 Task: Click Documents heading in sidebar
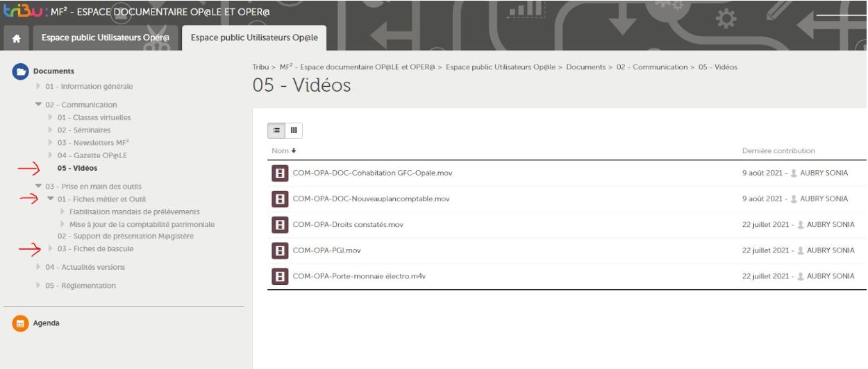click(x=53, y=71)
